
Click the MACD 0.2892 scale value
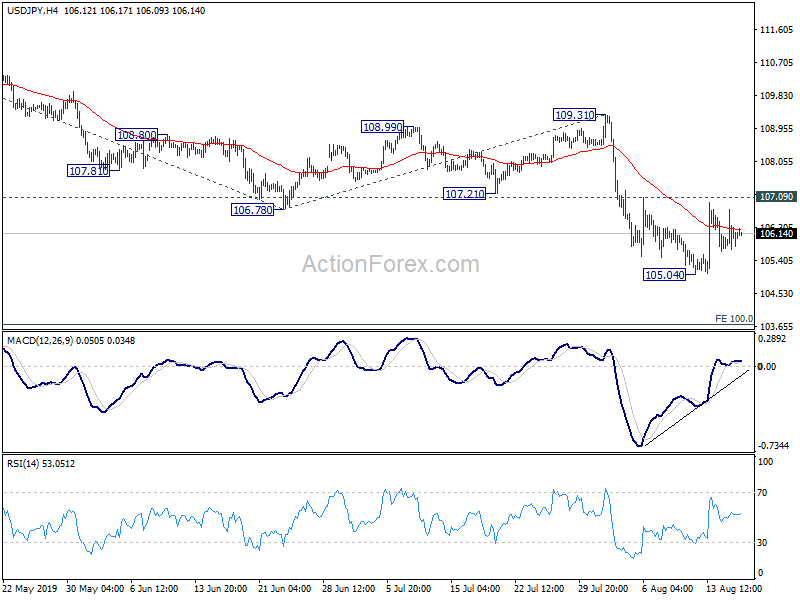pos(772,339)
